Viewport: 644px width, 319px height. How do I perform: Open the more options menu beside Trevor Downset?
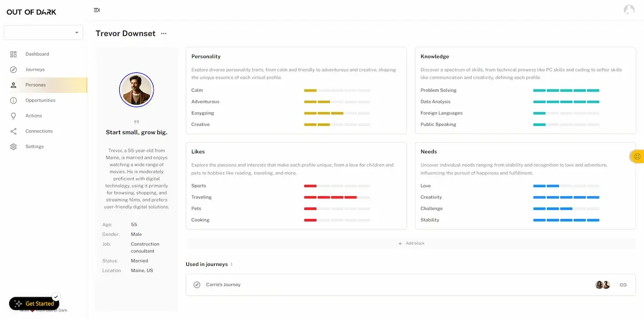pyautogui.click(x=164, y=33)
